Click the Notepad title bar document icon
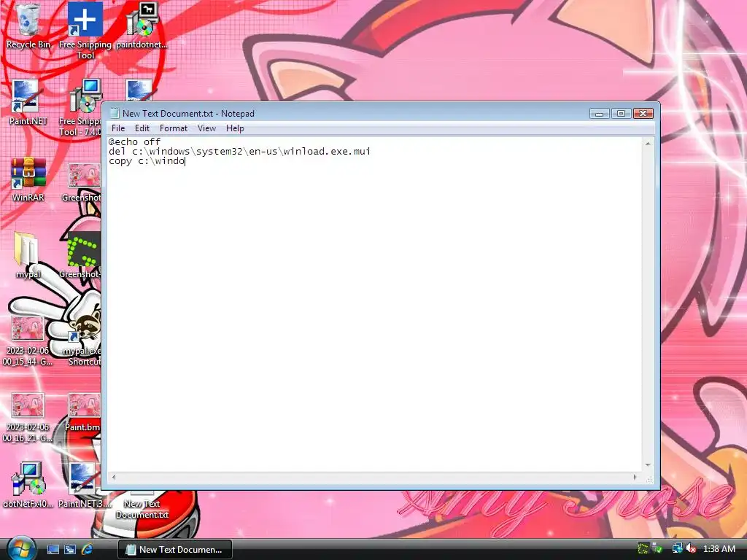Viewport: 747px width, 560px height. (115, 113)
